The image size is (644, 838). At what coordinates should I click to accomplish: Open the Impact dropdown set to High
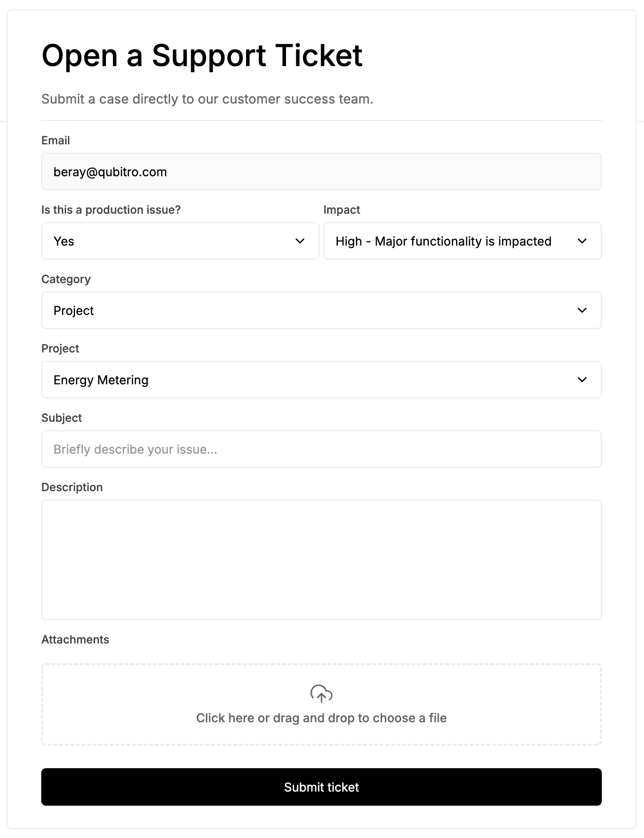point(463,241)
